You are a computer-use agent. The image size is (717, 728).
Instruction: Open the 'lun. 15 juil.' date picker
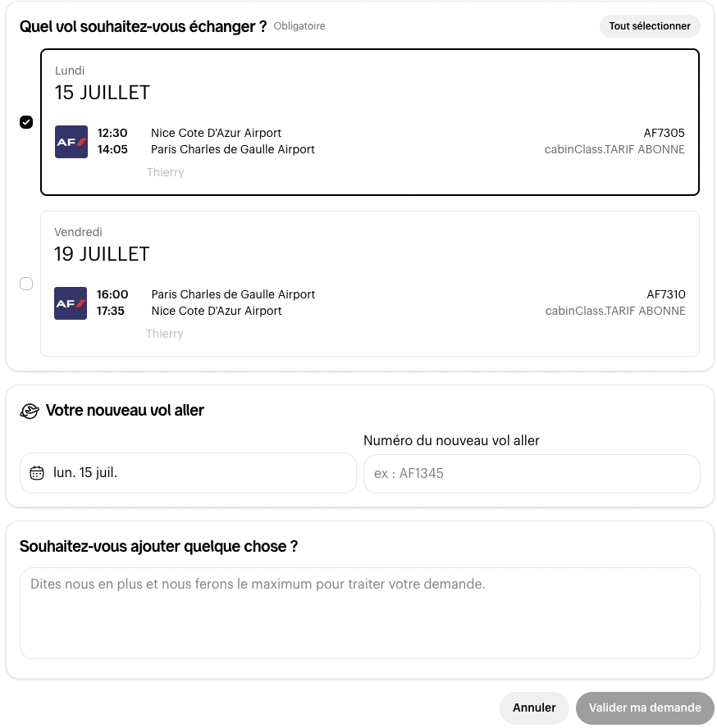(x=188, y=473)
